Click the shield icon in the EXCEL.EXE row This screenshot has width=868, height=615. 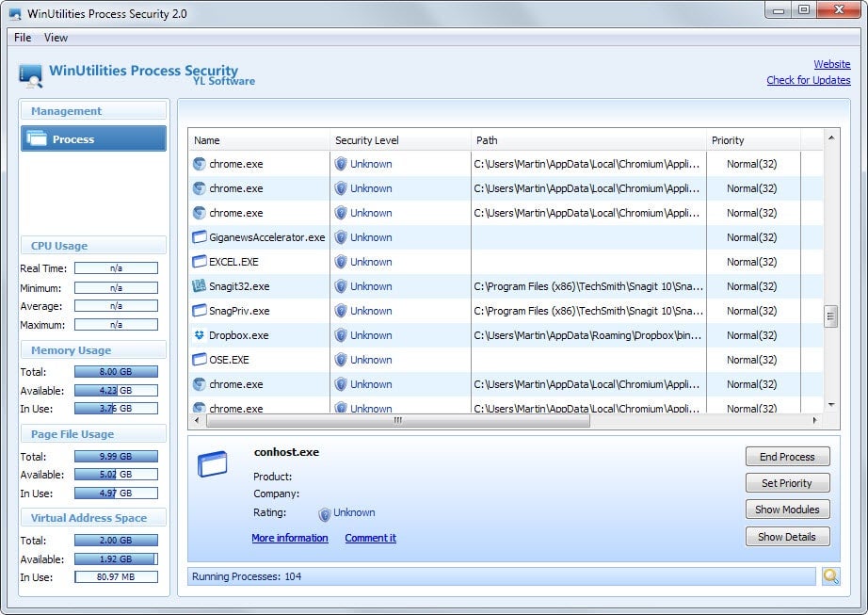point(341,262)
